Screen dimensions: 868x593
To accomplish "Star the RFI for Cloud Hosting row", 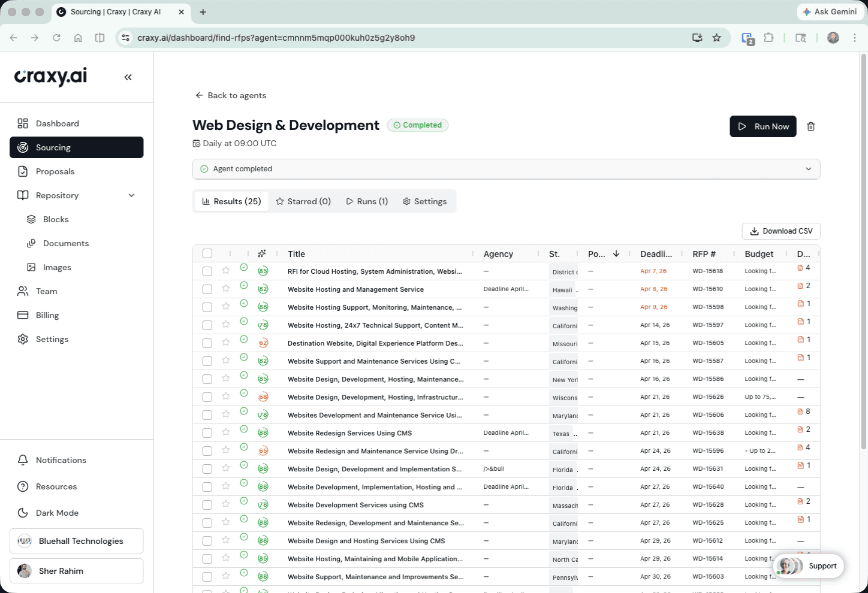I will (226, 270).
